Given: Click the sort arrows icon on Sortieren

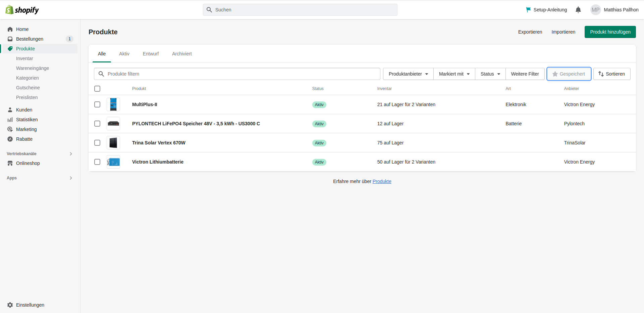Looking at the screenshot, I should (x=601, y=74).
